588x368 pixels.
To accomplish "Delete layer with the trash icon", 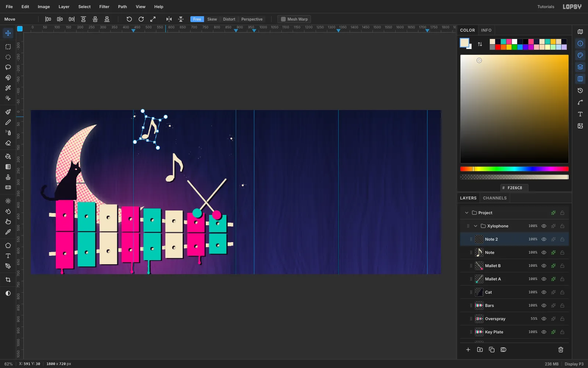I will [561, 350].
